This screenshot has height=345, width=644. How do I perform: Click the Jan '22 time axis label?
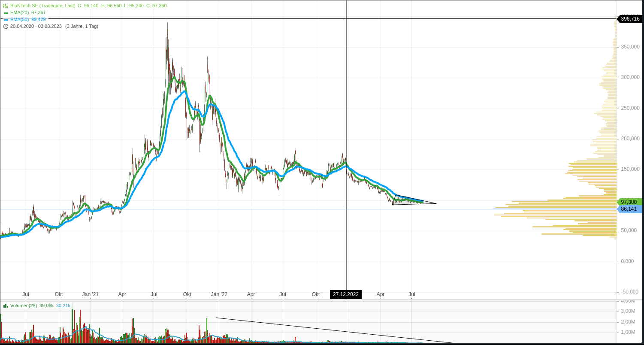click(x=219, y=294)
